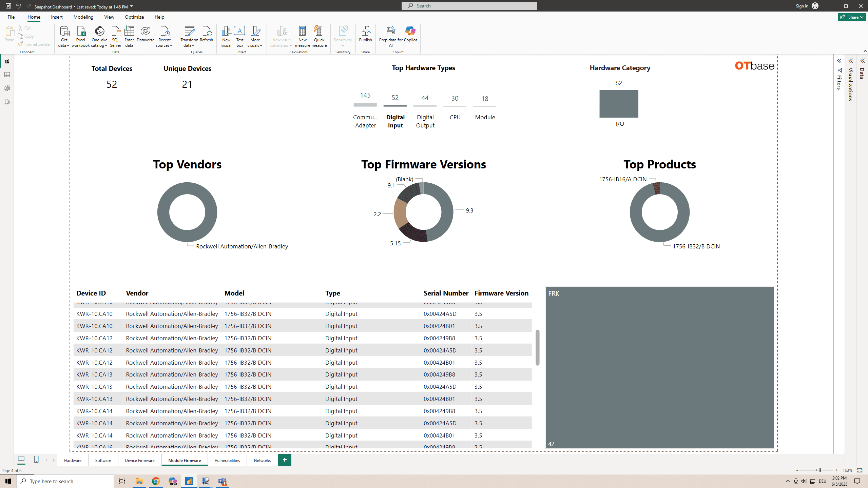Open the View ribbon tab
Screen dimensions: 868x488
tap(109, 17)
